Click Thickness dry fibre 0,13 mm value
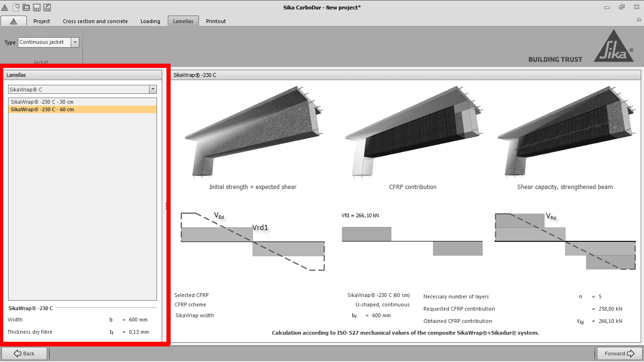644x362 pixels. coord(139,332)
